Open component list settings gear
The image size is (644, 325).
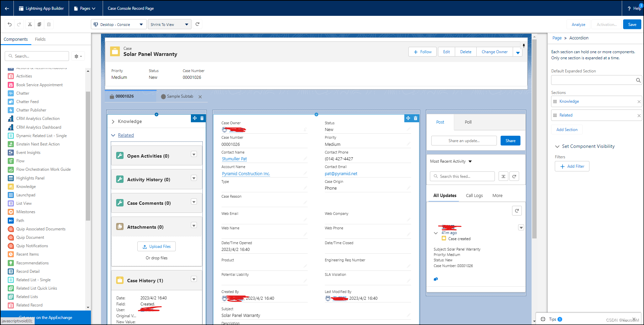[78, 56]
